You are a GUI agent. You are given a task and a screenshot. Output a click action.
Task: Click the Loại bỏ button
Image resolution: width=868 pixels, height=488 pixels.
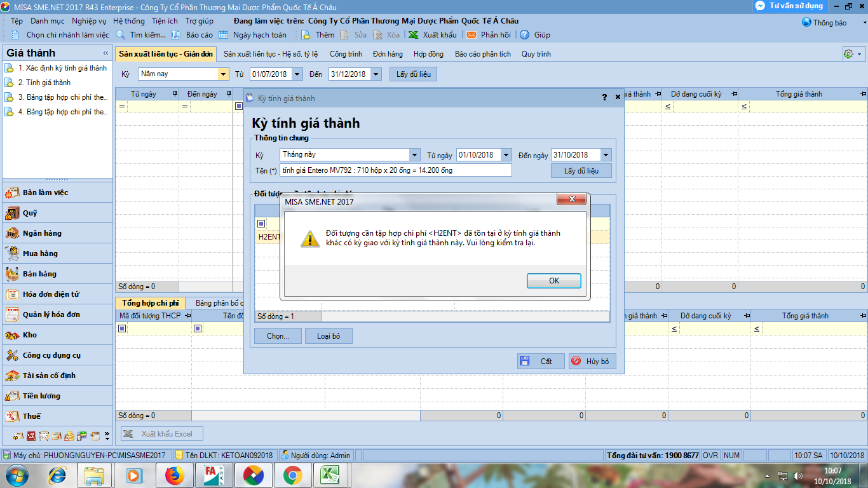(329, 336)
